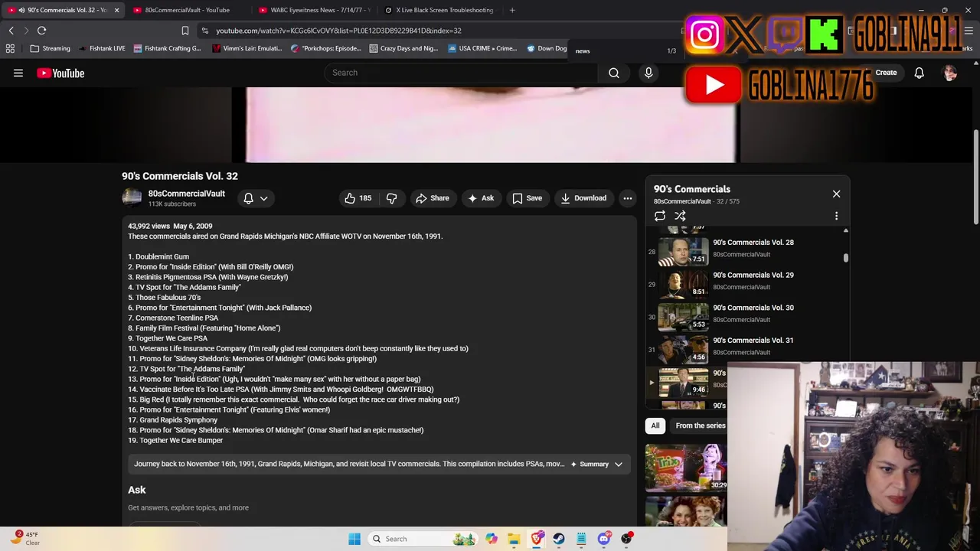The image size is (980, 551).
Task: Save the video to a playlist
Action: (x=528, y=198)
